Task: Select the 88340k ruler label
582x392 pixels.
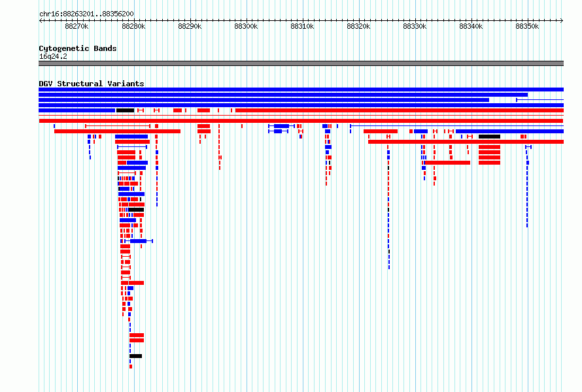Action: [x=471, y=26]
